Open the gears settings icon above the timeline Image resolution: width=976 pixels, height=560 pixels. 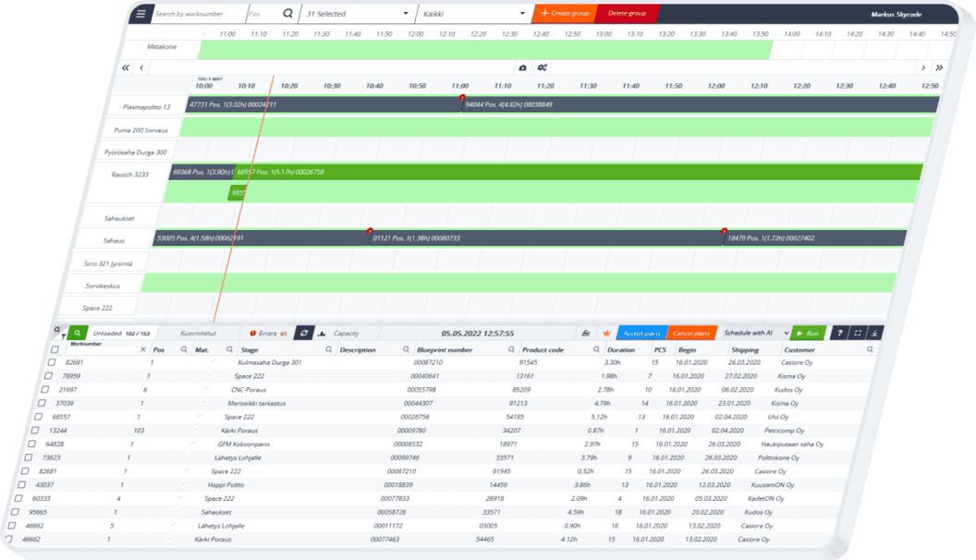pos(543,67)
